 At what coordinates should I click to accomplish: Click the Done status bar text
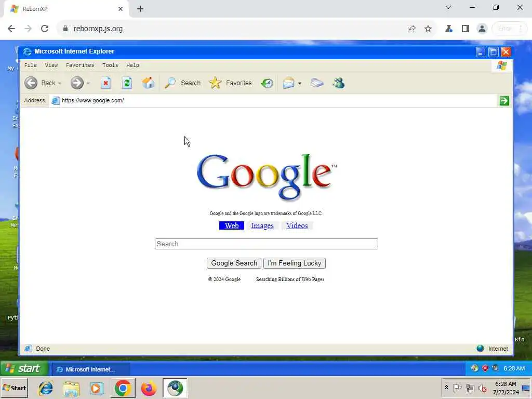pos(43,349)
